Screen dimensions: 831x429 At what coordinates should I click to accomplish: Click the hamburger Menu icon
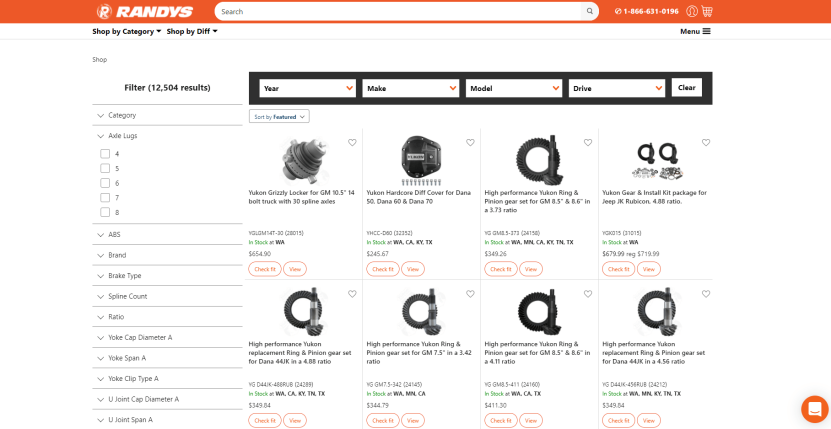[706, 31]
